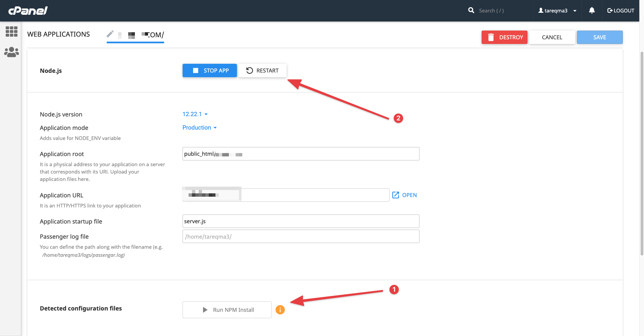This screenshot has width=644, height=336.
Task: Click the WEB APPLICATIONS heading
Action: [x=58, y=34]
